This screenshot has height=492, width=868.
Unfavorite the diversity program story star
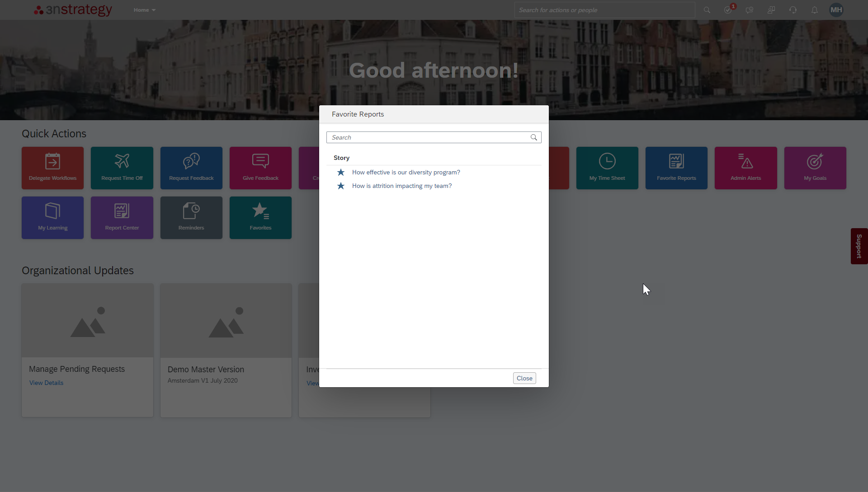coord(341,172)
